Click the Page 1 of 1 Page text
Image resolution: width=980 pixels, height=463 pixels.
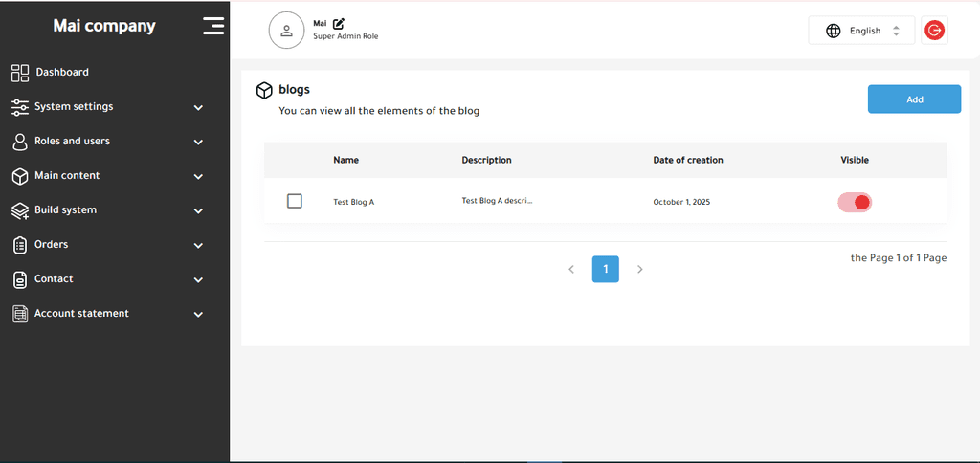(899, 258)
